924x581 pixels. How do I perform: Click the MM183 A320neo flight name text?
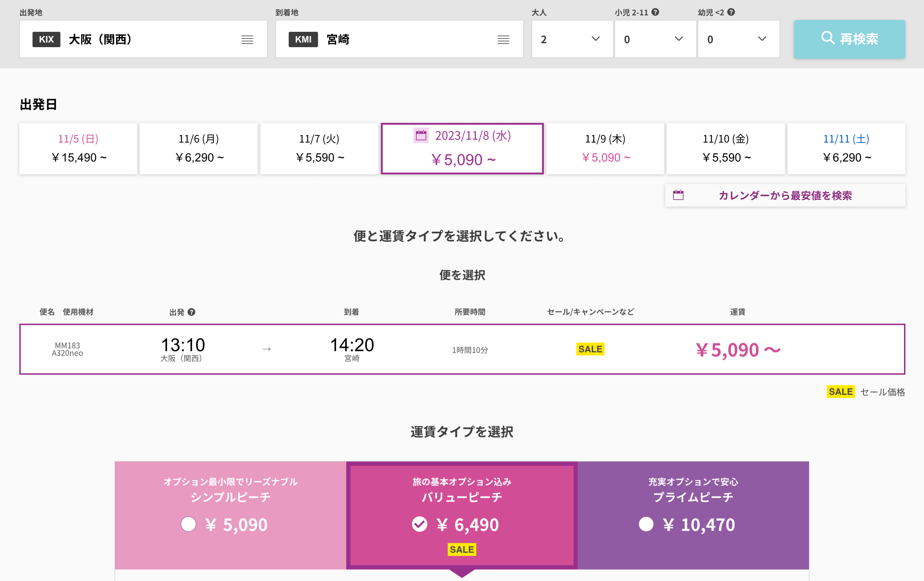coord(67,349)
